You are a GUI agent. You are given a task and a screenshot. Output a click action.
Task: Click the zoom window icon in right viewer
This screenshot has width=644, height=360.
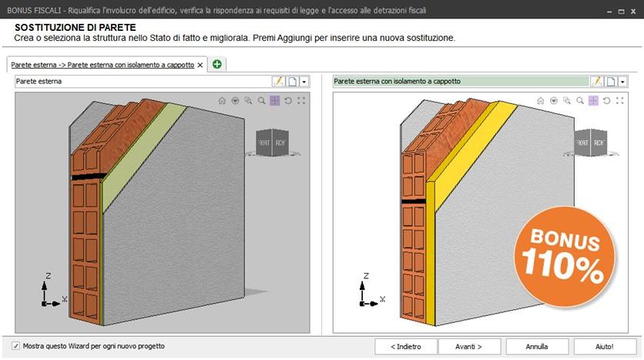[x=567, y=100]
